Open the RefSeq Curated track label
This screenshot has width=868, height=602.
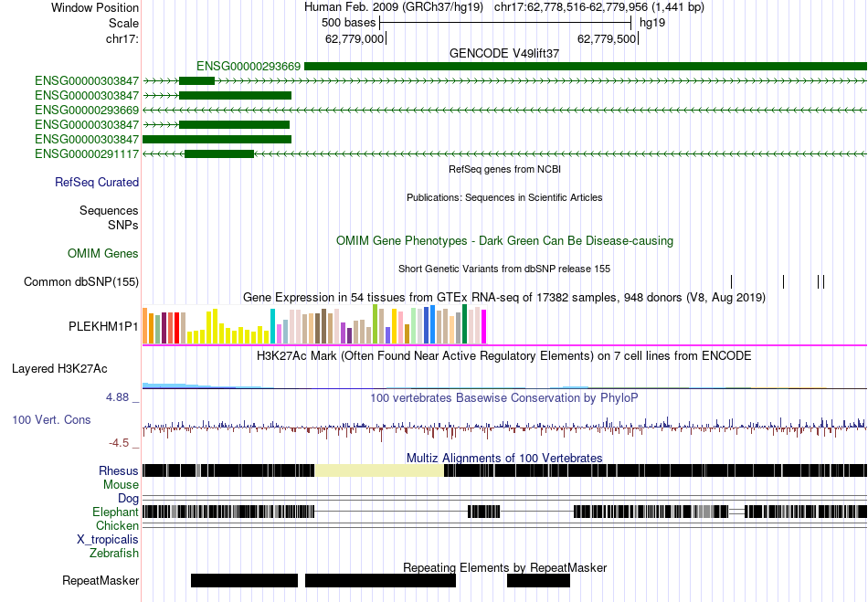point(96,182)
